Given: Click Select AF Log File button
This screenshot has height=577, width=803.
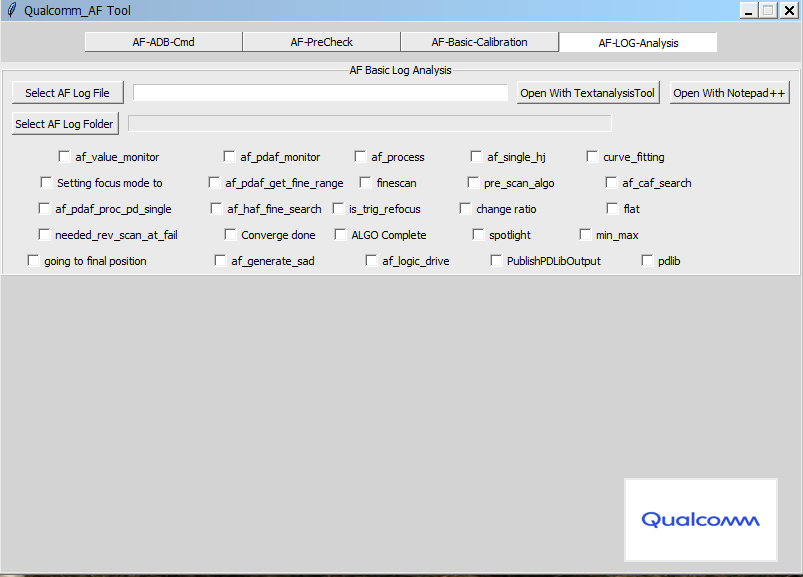Looking at the screenshot, I should [x=67, y=93].
